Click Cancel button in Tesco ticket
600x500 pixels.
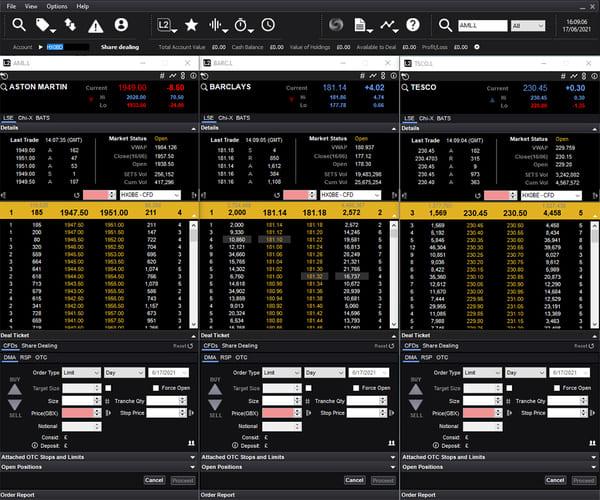click(x=555, y=480)
